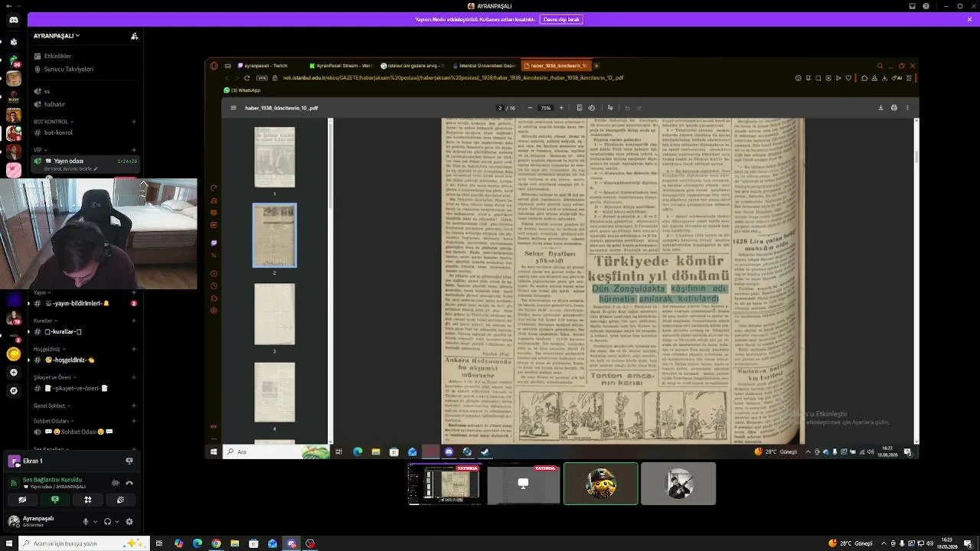Click the PDF zoom in plus button
Viewport: 980px width, 551px height.
(x=561, y=108)
